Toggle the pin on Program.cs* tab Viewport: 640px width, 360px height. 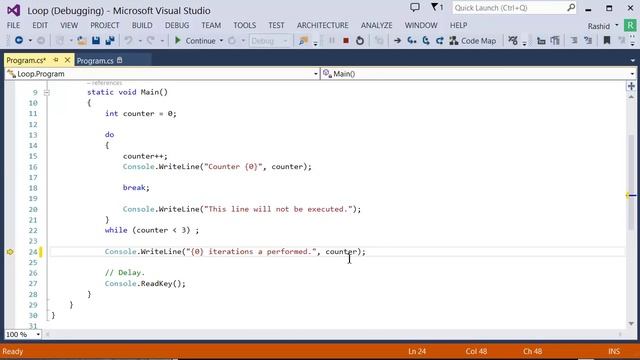click(56, 60)
